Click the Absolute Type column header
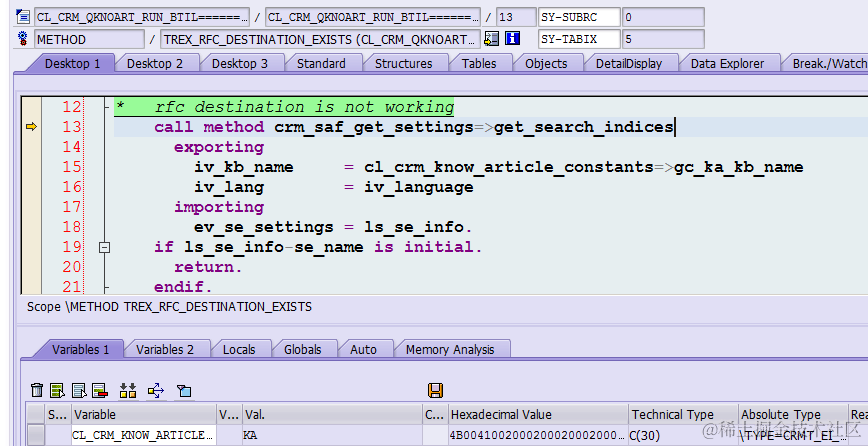Viewport: 868px width, 446px height. (793, 414)
